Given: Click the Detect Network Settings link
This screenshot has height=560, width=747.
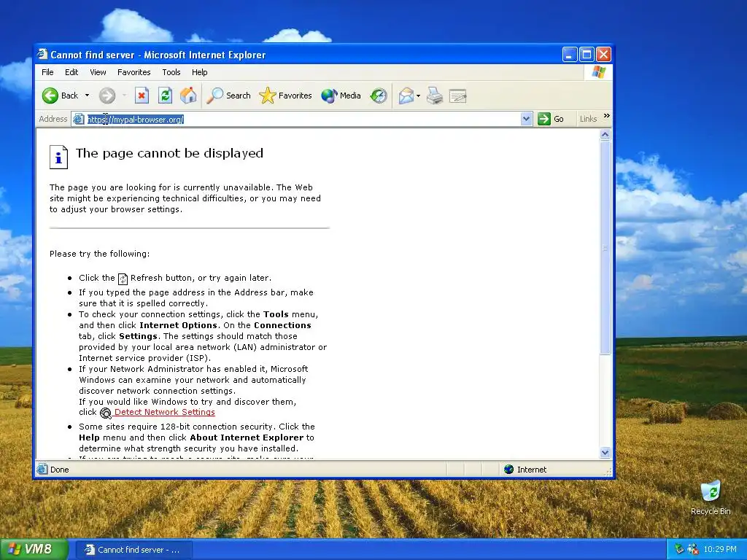Looking at the screenshot, I should click(x=164, y=413).
